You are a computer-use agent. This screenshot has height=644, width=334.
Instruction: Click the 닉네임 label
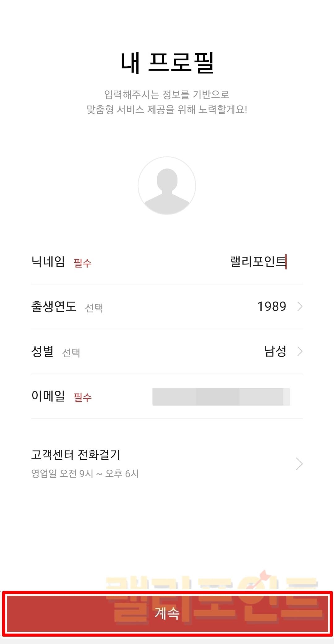[48, 262]
